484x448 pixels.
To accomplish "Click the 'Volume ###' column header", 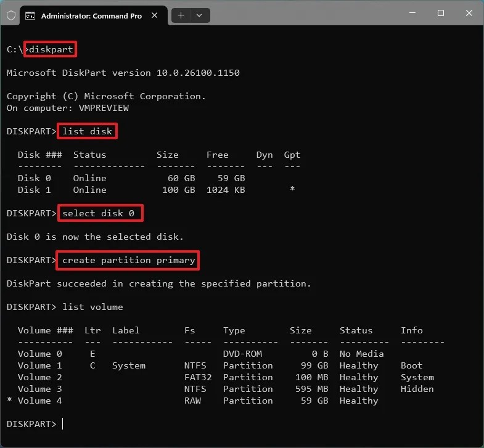I will 46,330.
